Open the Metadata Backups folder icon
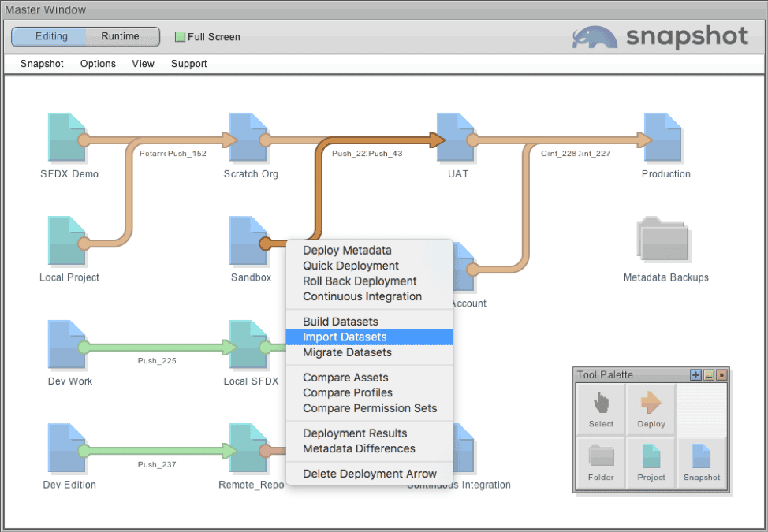This screenshot has width=768, height=532. tap(662, 238)
